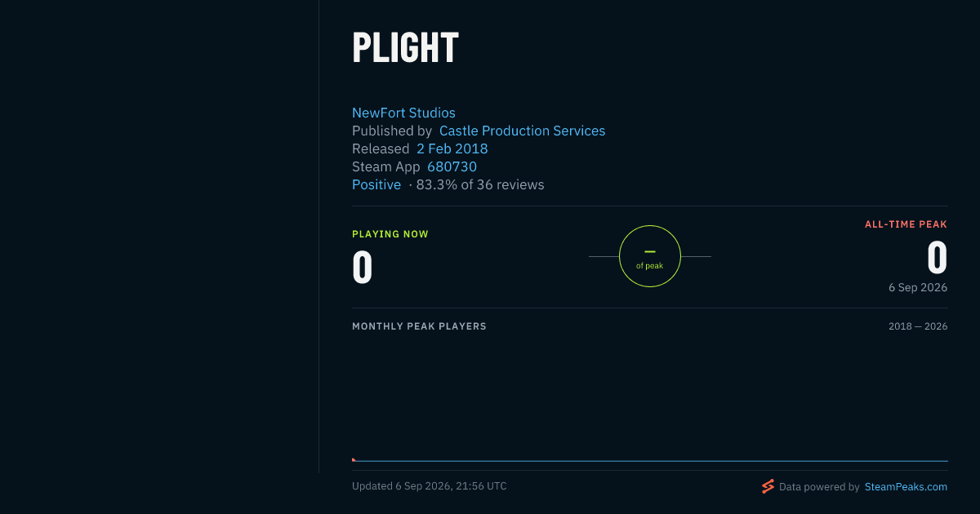Image resolution: width=980 pixels, height=514 pixels.
Task: Click the Positive review rating link
Action: [x=376, y=184]
